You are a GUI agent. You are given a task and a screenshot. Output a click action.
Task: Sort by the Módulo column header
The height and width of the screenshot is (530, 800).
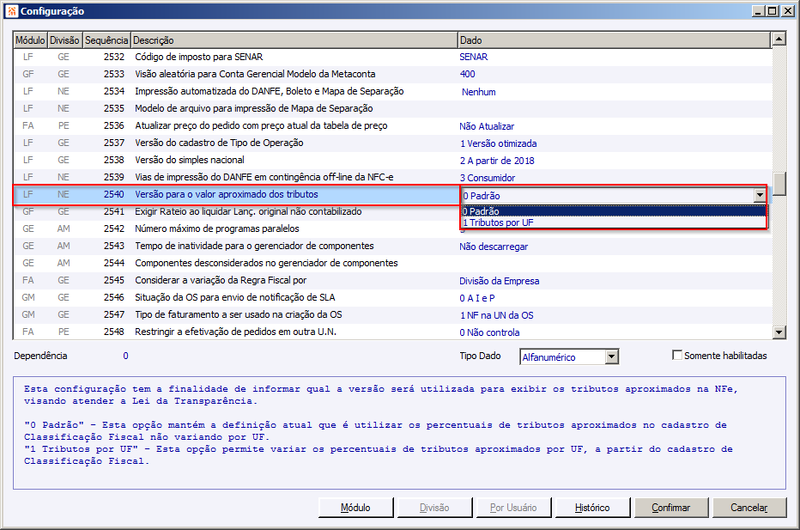tap(30, 40)
